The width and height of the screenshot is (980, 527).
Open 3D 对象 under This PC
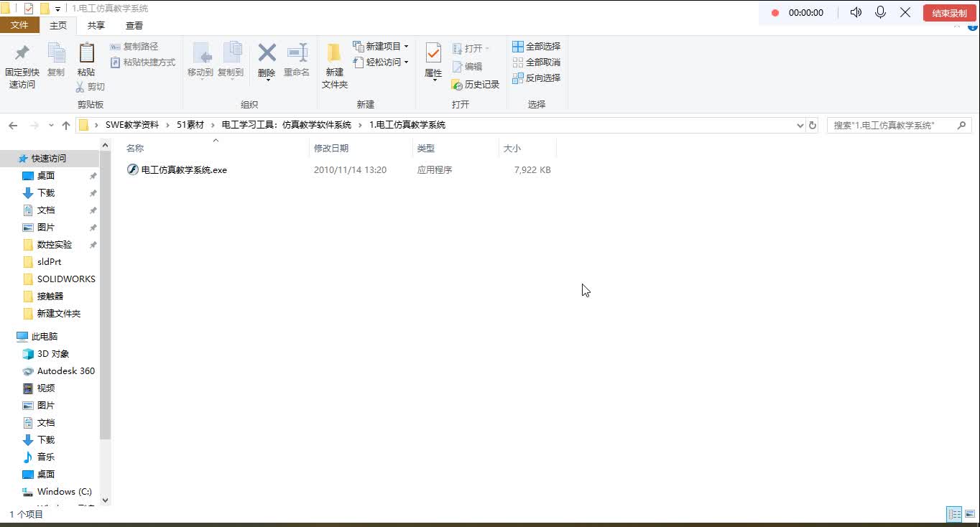click(x=53, y=354)
